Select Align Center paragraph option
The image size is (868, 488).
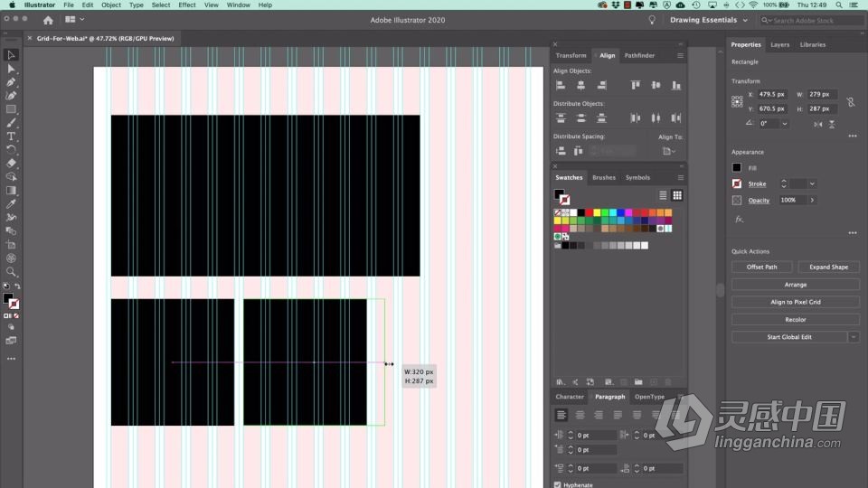tap(580, 415)
